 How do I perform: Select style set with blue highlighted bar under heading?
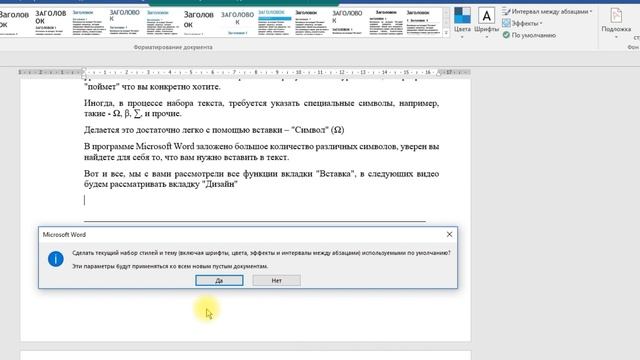pyautogui.click(x=275, y=22)
